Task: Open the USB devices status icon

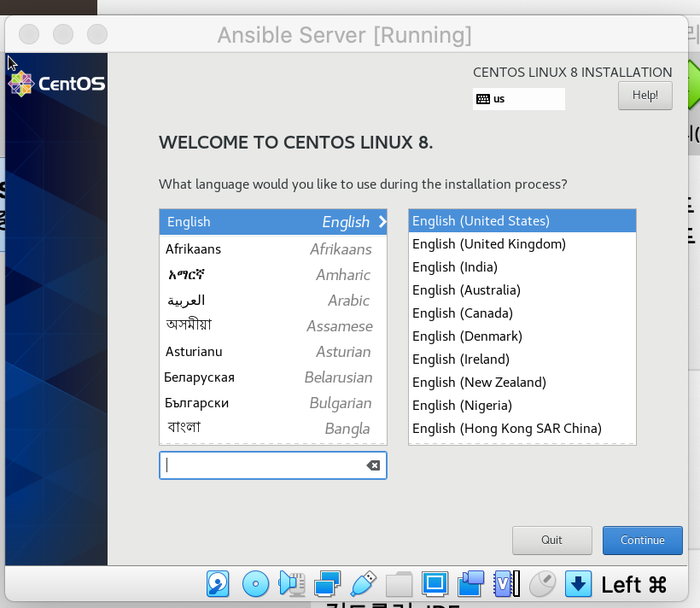Action: (363, 583)
